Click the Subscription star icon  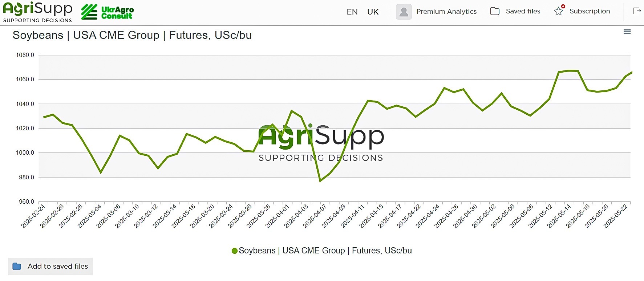(559, 11)
